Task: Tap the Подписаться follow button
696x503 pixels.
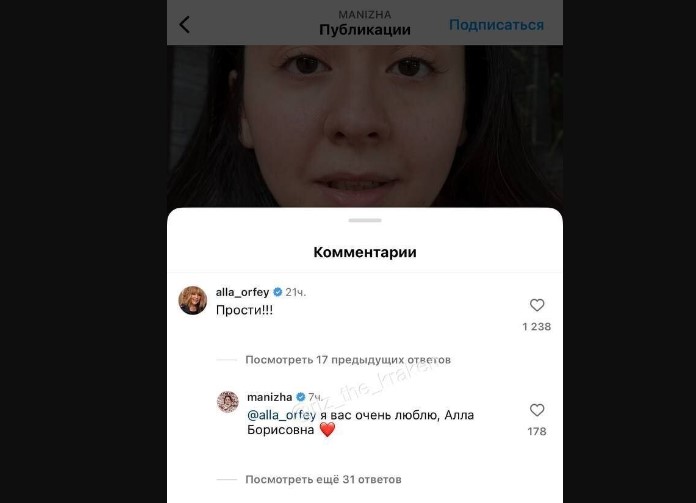Action: point(496,25)
